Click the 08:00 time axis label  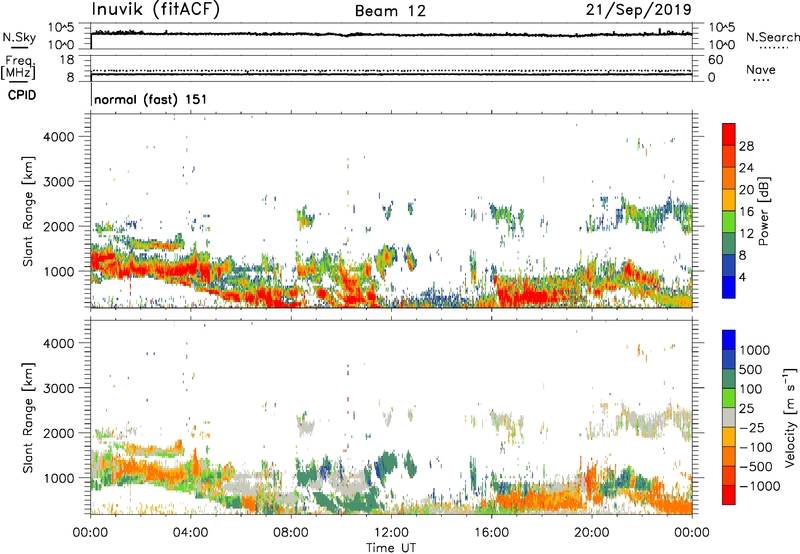[290, 533]
